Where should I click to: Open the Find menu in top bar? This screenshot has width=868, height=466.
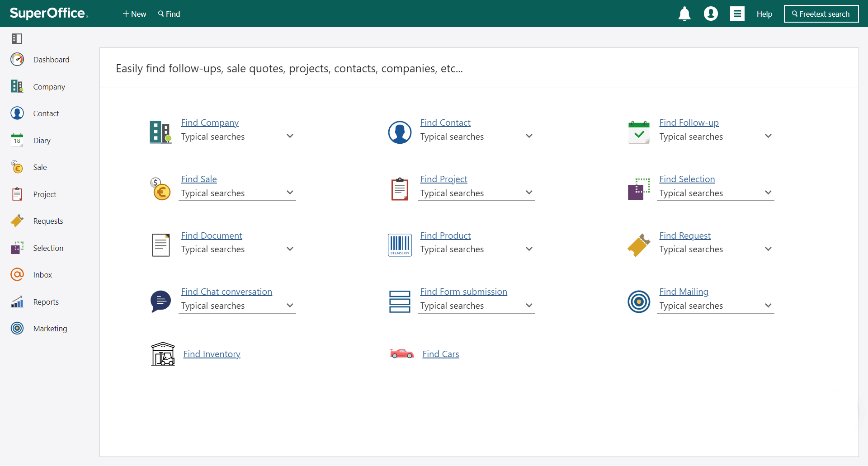pyautogui.click(x=169, y=14)
